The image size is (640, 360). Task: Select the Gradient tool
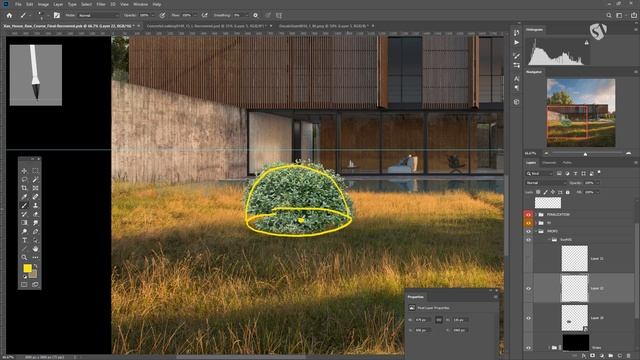coord(24,222)
